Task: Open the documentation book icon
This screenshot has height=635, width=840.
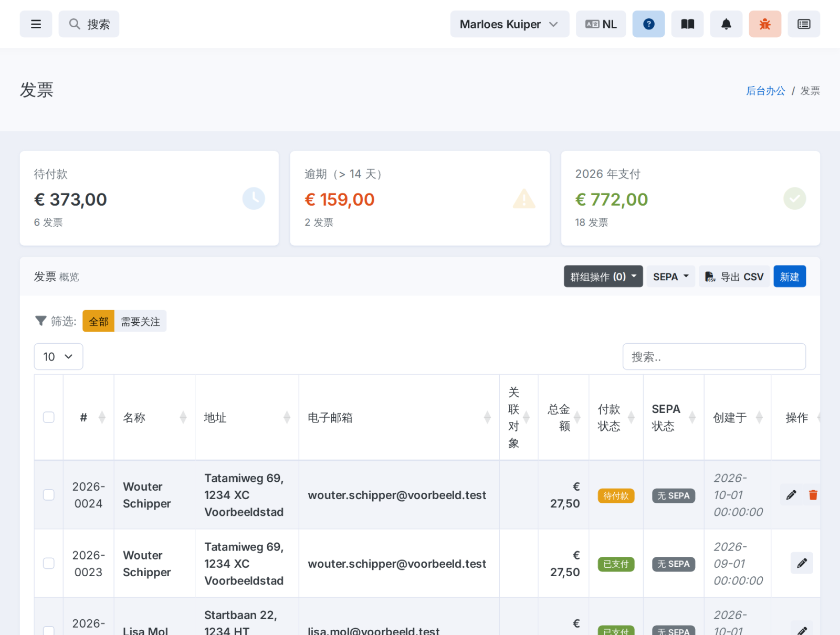Action: [x=687, y=24]
